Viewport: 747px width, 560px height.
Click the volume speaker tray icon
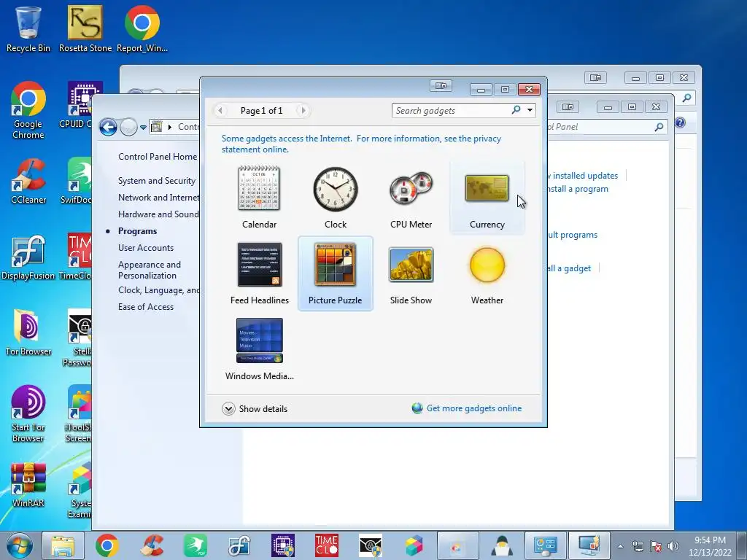(673, 546)
